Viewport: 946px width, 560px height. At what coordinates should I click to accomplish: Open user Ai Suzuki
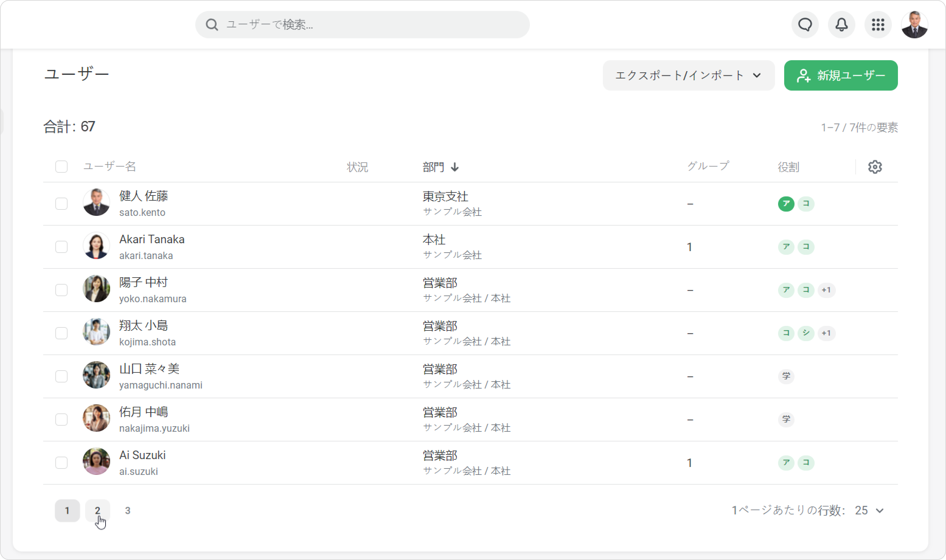point(142,455)
